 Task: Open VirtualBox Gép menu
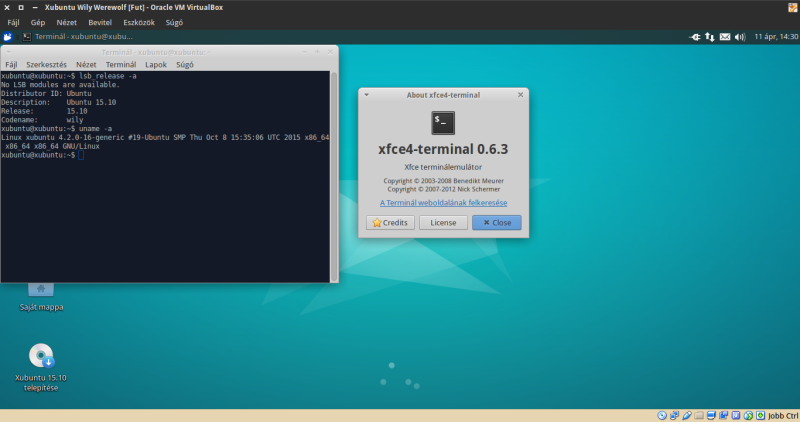(x=38, y=22)
